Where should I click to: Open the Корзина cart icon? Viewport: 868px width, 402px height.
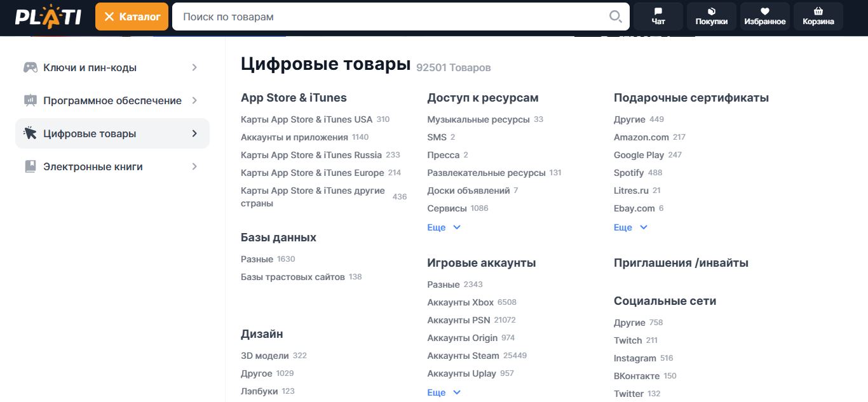(x=818, y=11)
